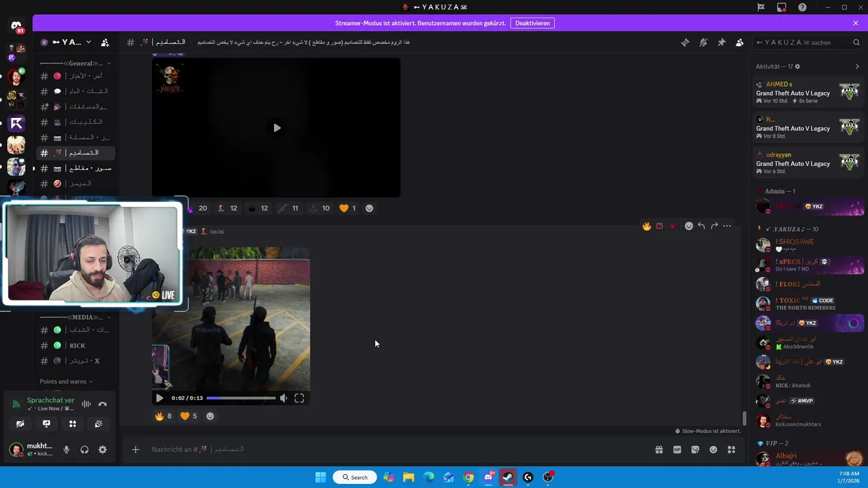This screenshot has height=488, width=868.
Task: Reply to the hovered message
Action: pos(701,226)
